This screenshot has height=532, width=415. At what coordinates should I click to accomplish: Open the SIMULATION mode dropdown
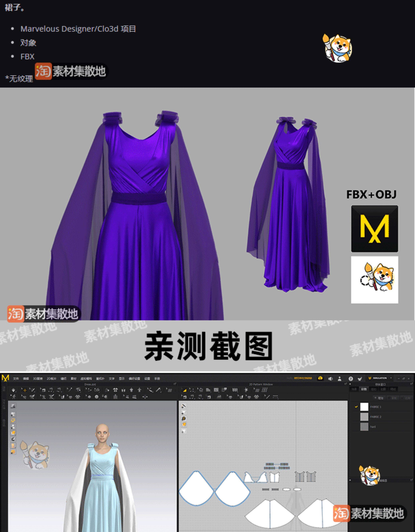tap(380, 378)
